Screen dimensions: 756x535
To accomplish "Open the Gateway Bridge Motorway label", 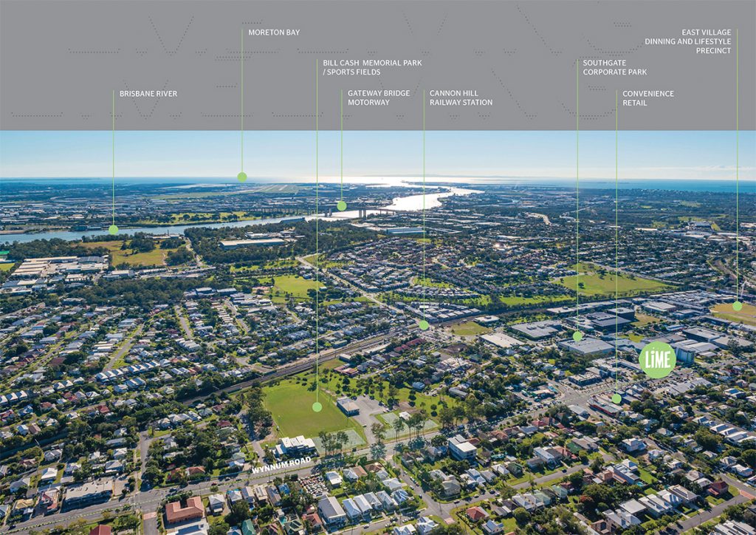I will pos(379,98).
